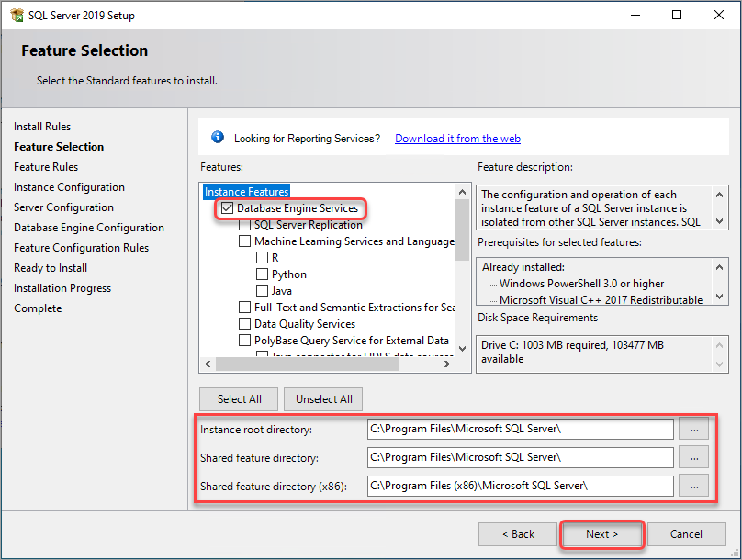Screen dimensions: 742x560
Task: Go to the Back button
Action: pyautogui.click(x=518, y=534)
